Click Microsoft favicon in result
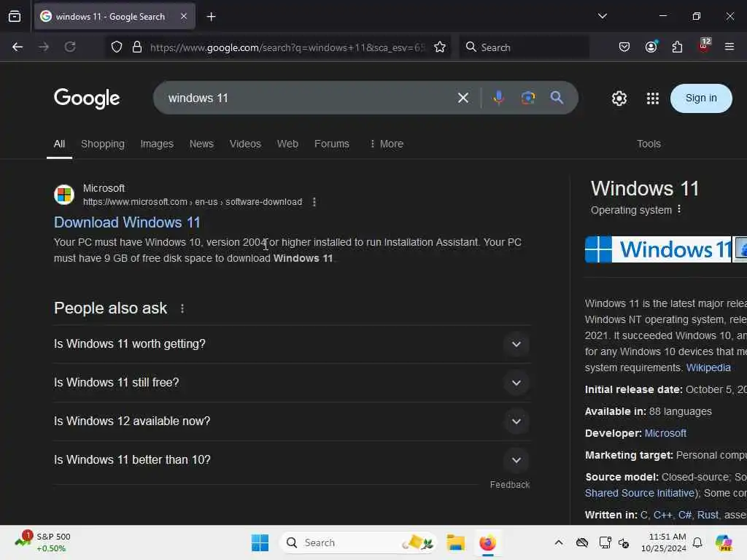Screen dimensions: 747x560 point(64,195)
